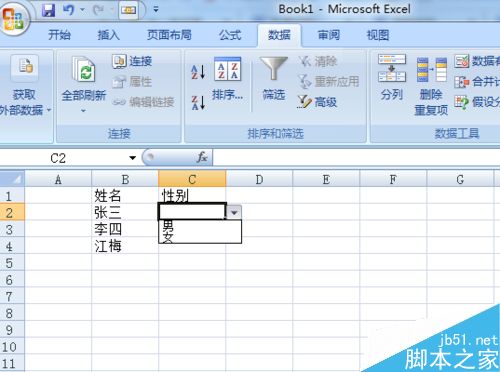
Task: Open the 页面布局 tab
Action: (169, 35)
